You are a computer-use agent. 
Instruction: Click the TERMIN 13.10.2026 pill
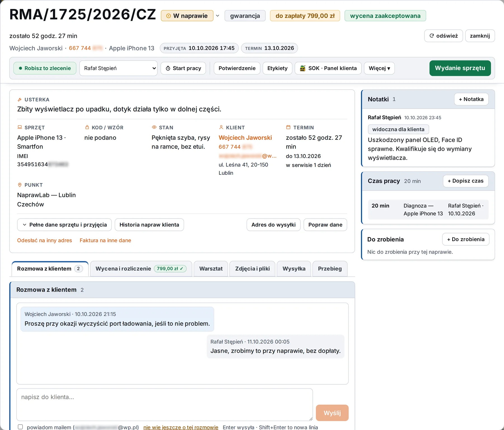pyautogui.click(x=269, y=48)
